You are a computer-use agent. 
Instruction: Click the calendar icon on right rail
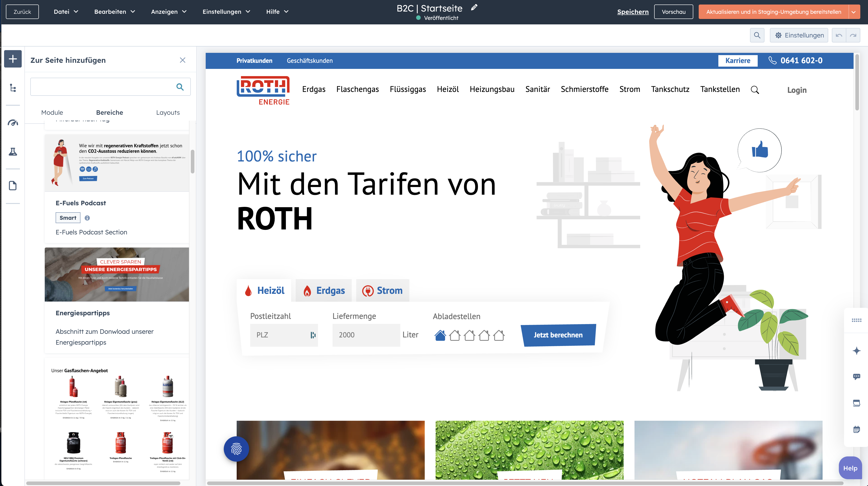pos(856,430)
